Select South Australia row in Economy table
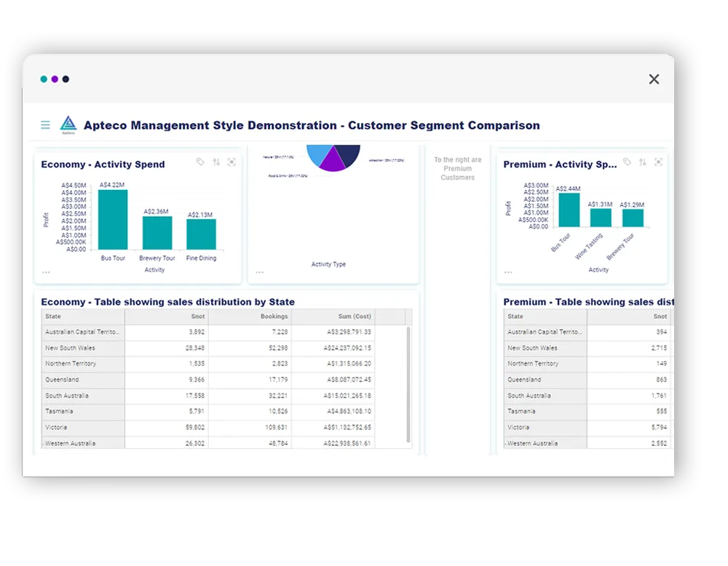The height and width of the screenshot is (566, 728). click(x=208, y=396)
